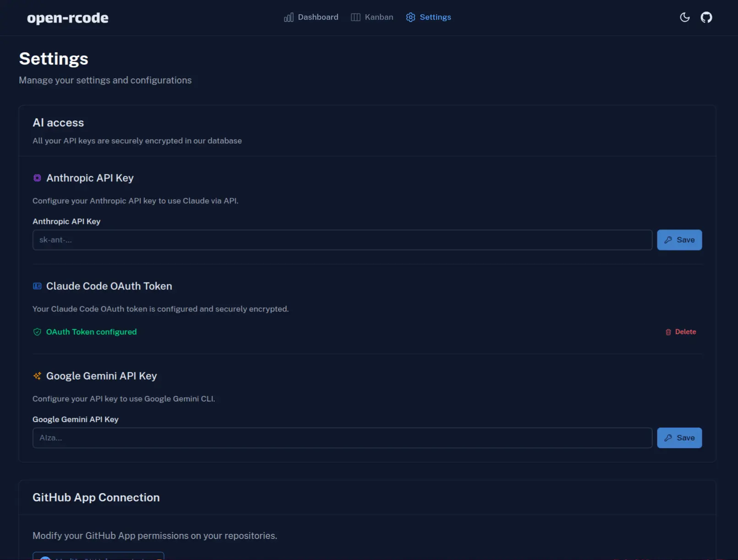This screenshot has height=560, width=738.
Task: Click the 'Settings' page heading
Action: point(54,59)
